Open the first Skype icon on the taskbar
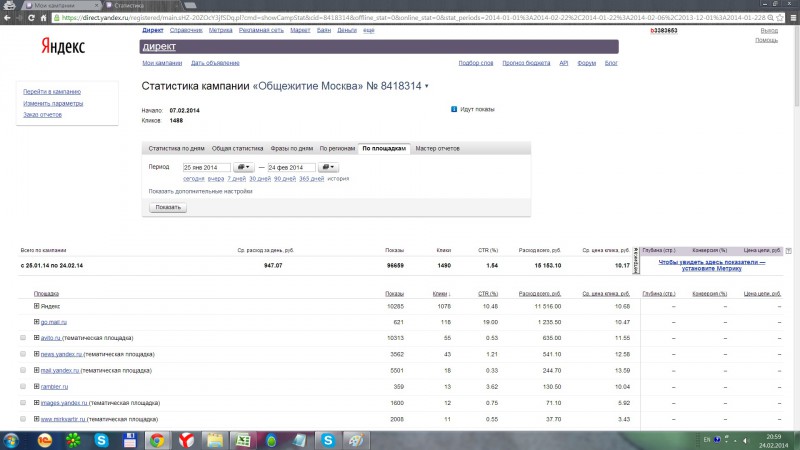800x450 pixels. (x=101, y=440)
